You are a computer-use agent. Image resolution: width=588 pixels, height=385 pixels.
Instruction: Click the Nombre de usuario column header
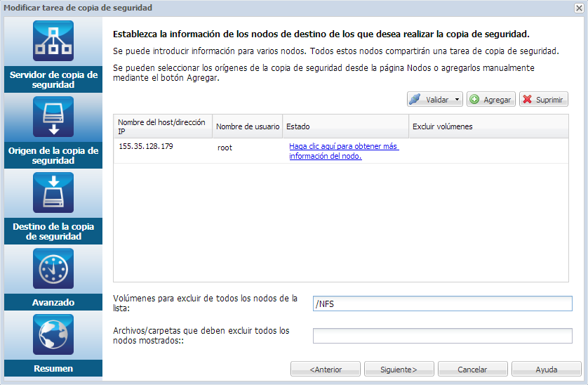(248, 126)
